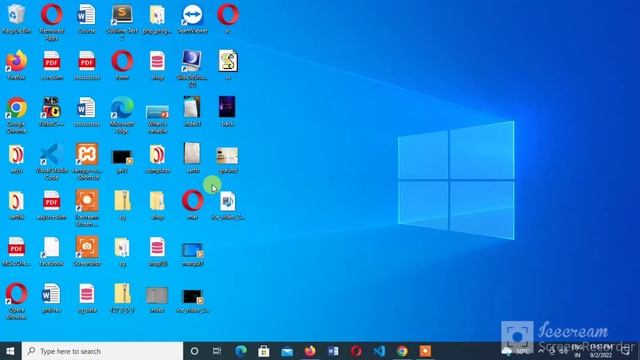Select the Google Chrome desktop shortcut

point(16,115)
